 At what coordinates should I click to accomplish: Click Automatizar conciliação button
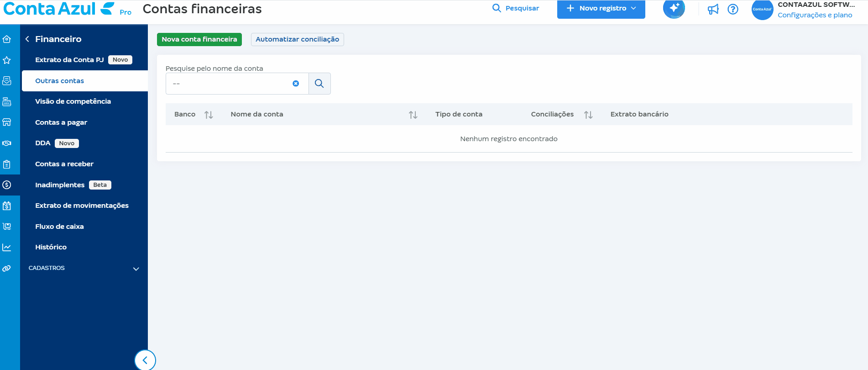click(x=297, y=39)
